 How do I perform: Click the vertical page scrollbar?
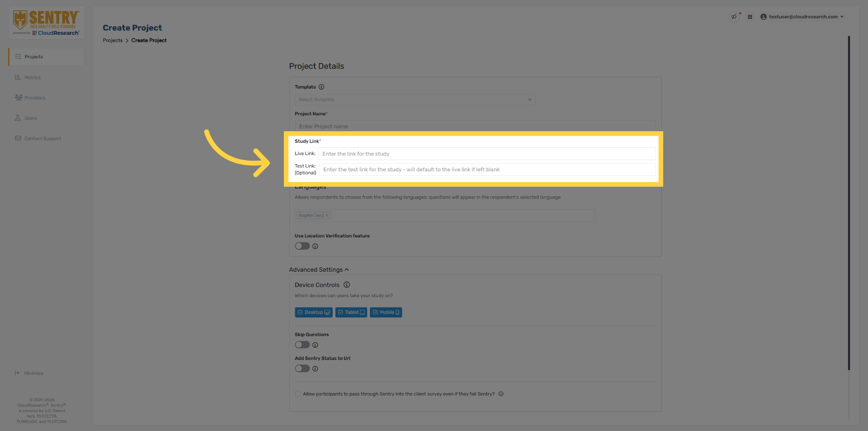tap(849, 204)
